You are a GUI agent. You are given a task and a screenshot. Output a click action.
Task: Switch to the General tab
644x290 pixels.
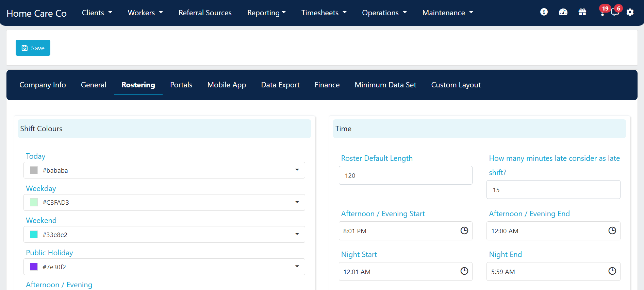click(x=94, y=85)
